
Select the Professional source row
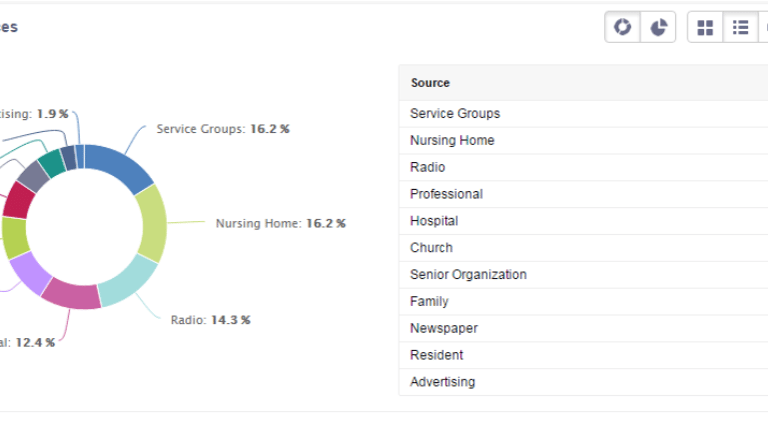583,194
